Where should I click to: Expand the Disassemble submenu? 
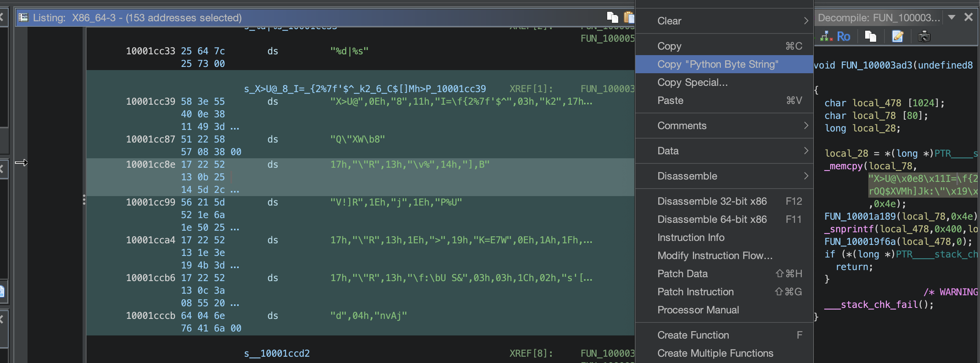pos(724,176)
